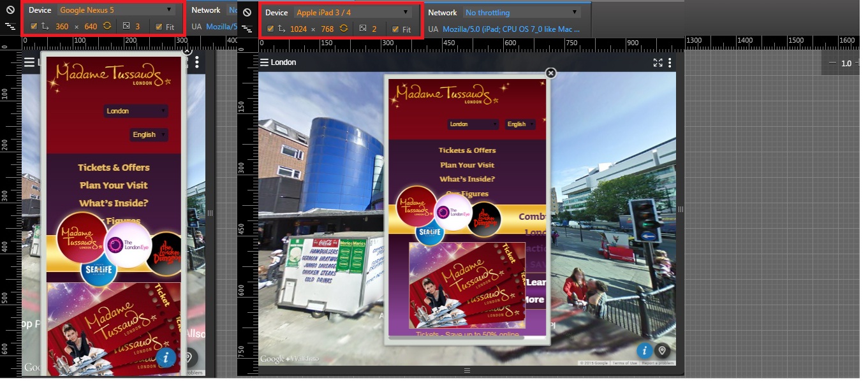Click Report a problem link in iPad view
The width and height of the screenshot is (868, 381).
point(658,363)
